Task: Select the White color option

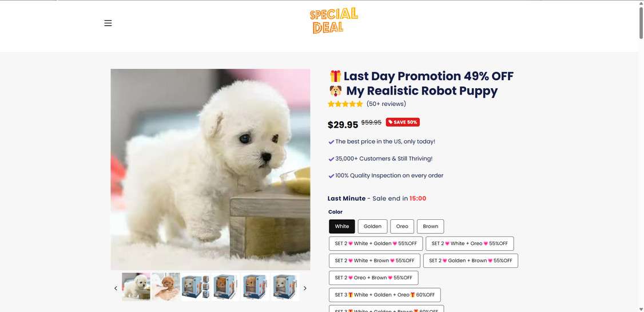Action: (x=341, y=227)
